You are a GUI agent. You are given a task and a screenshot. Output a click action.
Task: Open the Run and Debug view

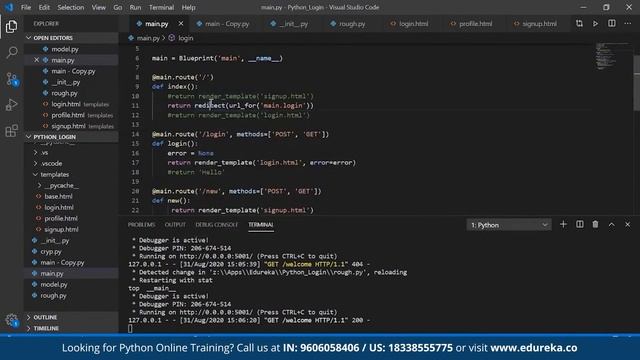coord(11,104)
